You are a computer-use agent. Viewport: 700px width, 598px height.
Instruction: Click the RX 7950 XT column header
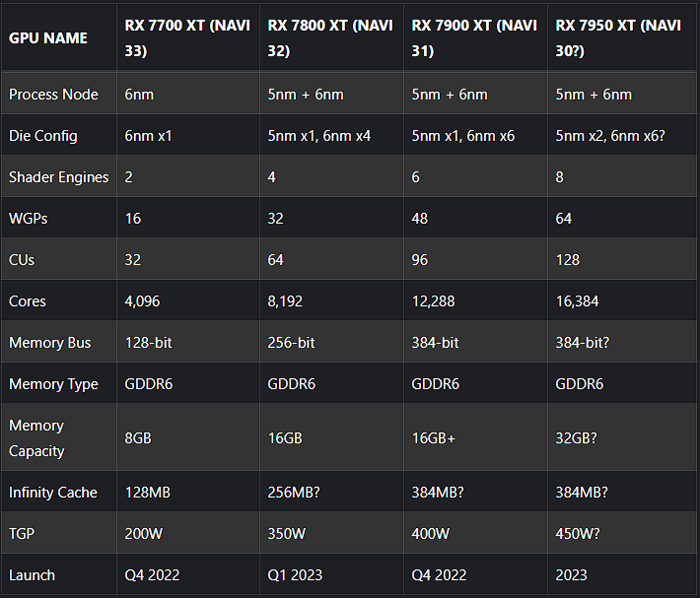pos(618,37)
